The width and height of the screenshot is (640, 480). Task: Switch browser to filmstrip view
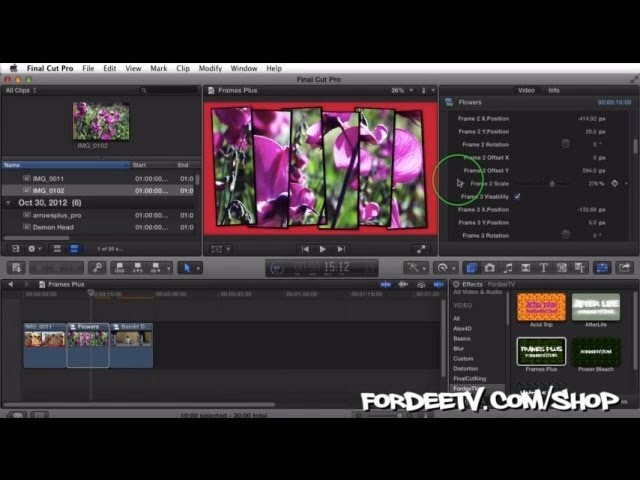tap(57, 249)
